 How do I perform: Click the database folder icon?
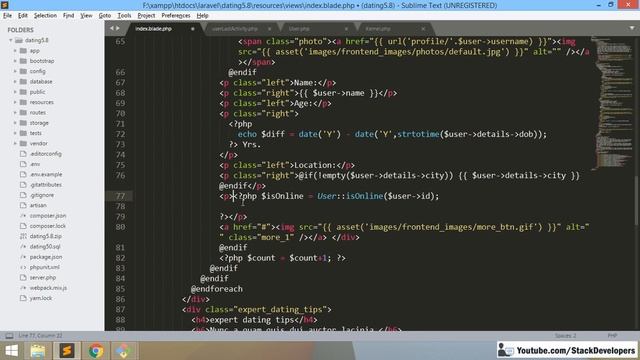pos(23,82)
